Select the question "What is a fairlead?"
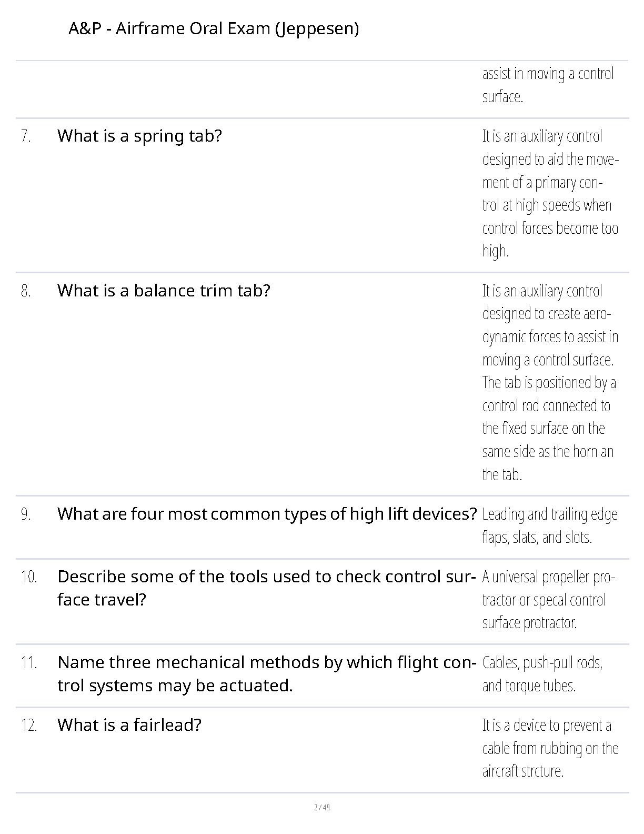Viewport: 644px width, 834px height. [x=129, y=725]
